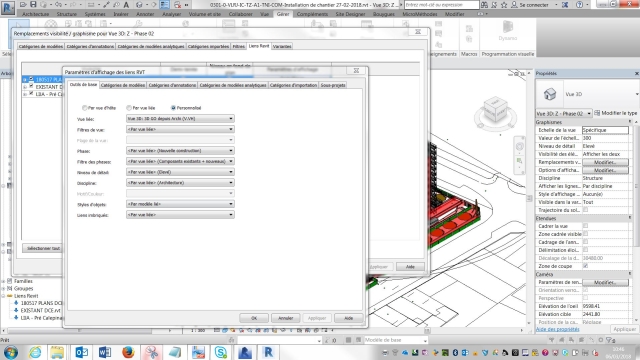Expand the Familles node in project browser
This screenshot has height=360, width=640.
click(3, 281)
